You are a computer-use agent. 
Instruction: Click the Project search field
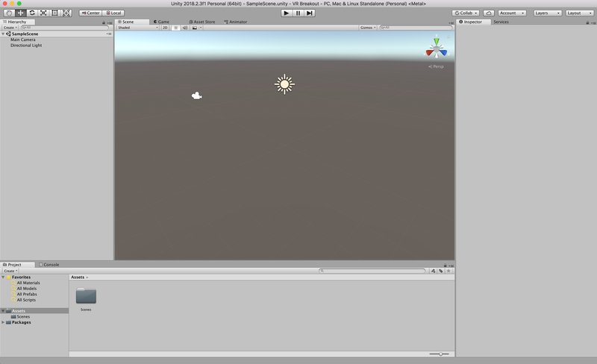click(x=372, y=271)
